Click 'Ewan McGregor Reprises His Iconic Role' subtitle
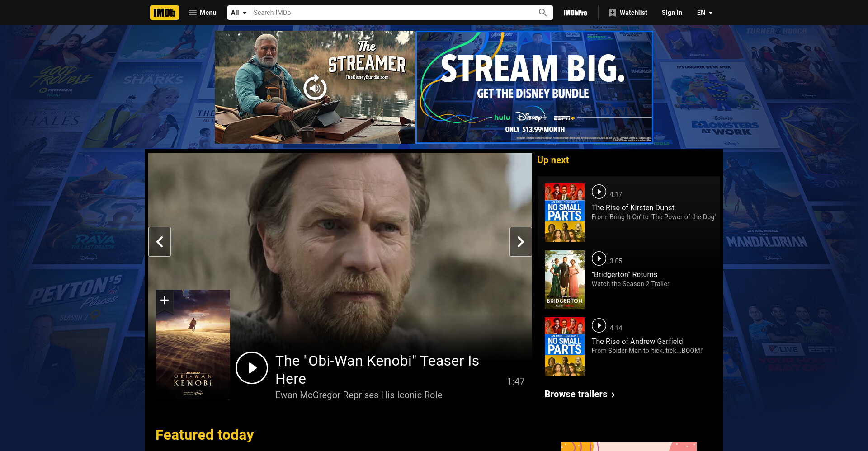The height and width of the screenshot is (451, 868). (359, 395)
